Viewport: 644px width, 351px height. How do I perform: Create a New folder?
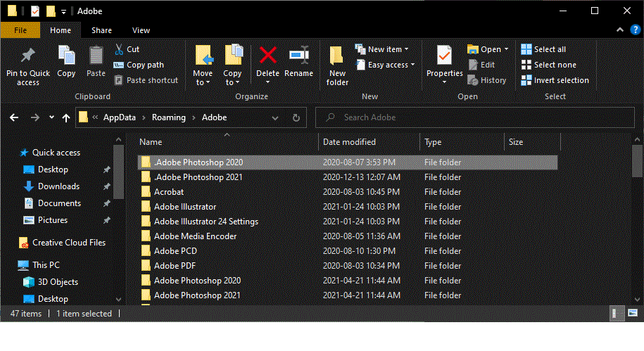[337, 65]
